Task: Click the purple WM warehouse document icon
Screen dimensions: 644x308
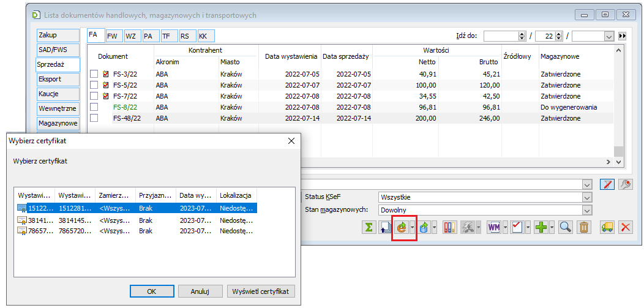Action: [x=493, y=227]
